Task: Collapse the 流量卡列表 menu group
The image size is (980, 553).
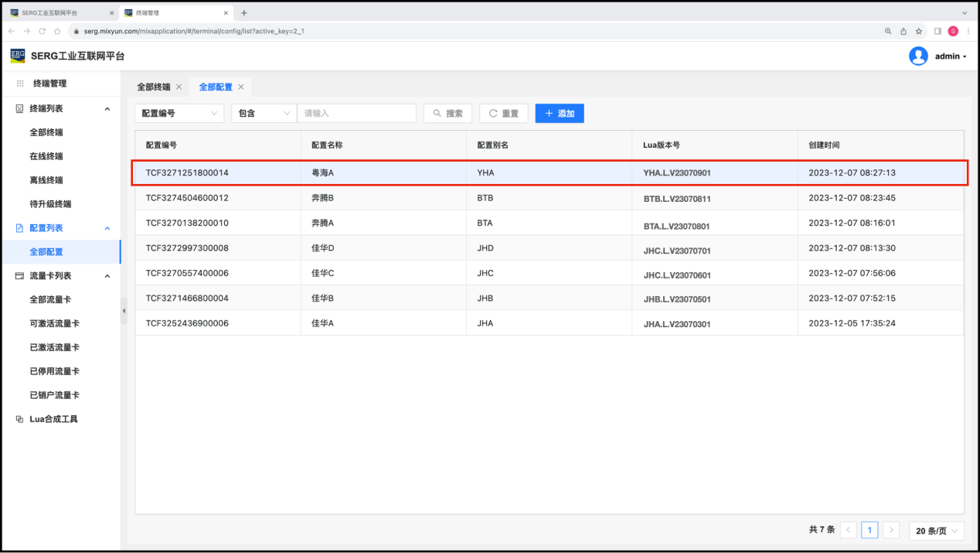Action: pos(107,276)
